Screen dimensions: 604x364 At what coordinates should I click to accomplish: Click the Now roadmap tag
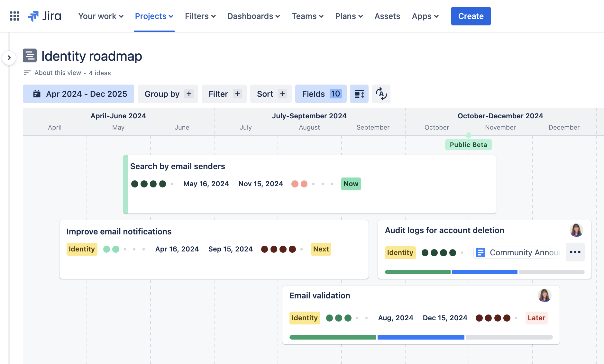[351, 184]
